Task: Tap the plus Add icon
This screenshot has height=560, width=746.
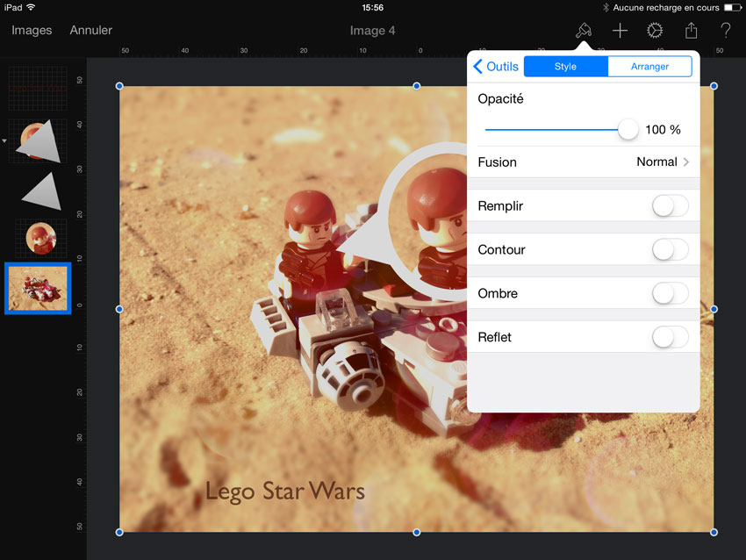Action: coord(620,31)
